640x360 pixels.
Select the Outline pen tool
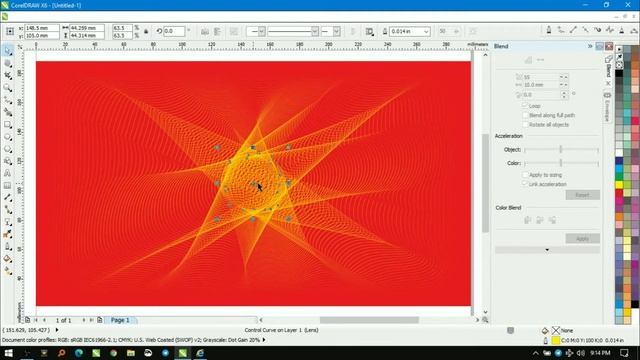pos(8,247)
